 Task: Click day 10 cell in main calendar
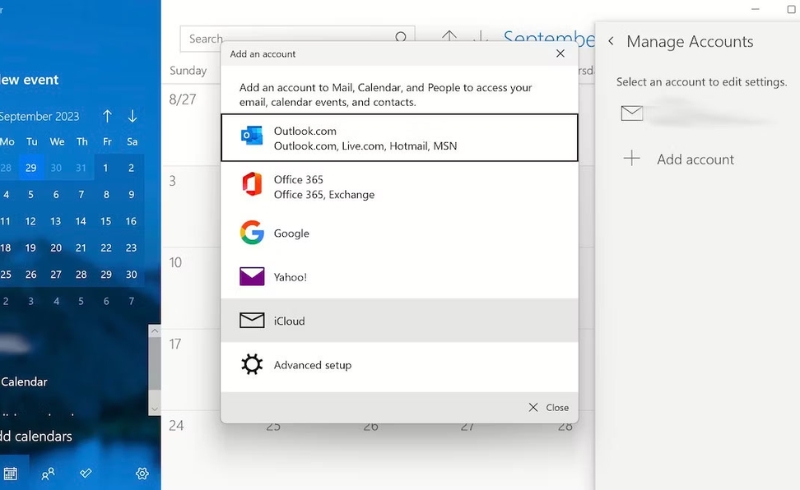(x=191, y=288)
